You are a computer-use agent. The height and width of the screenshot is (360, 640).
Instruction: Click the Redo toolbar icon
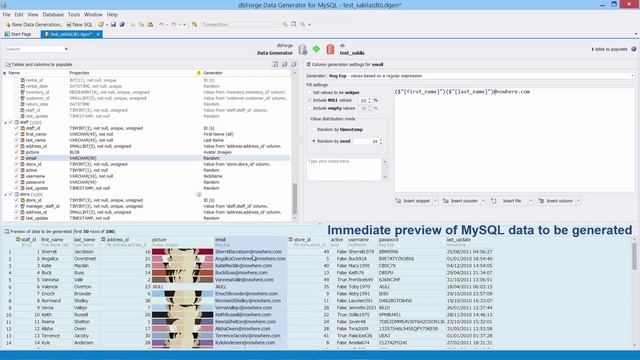[174, 24]
